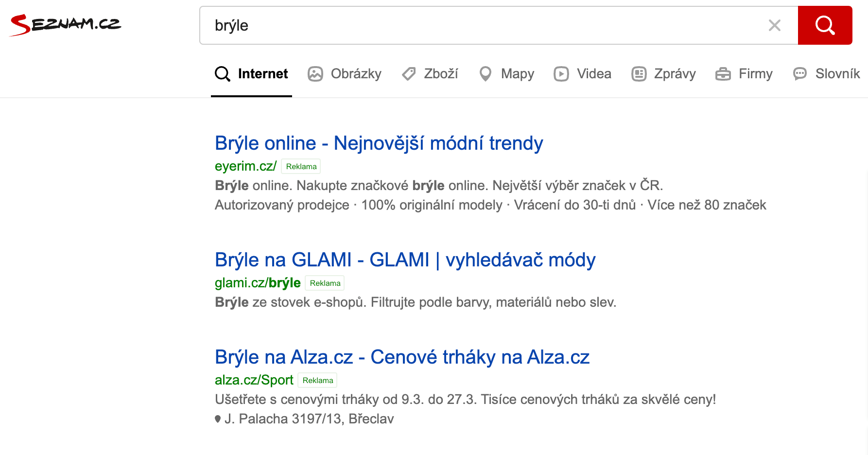
Task: Open Brýle na GLAMI result link
Action: click(405, 260)
